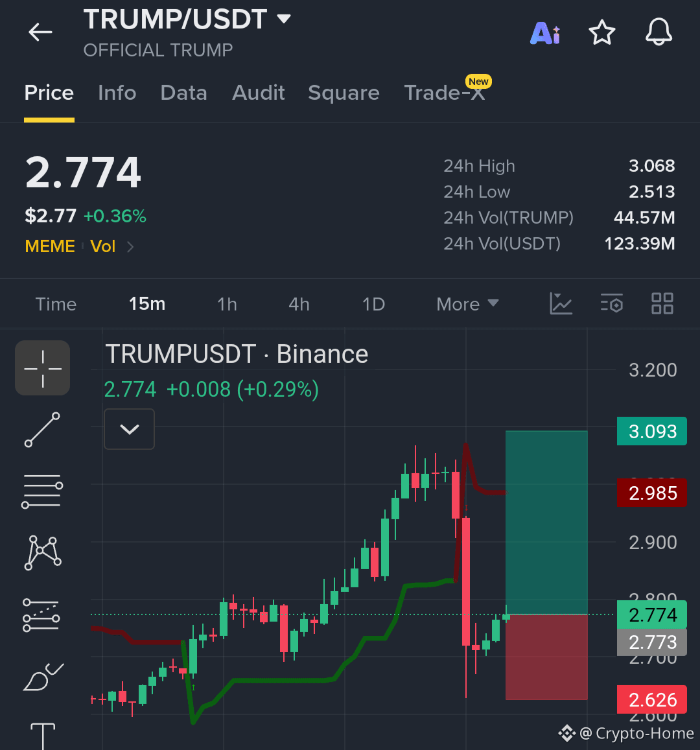The image size is (700, 750).
Task: Click the 24h Vol(TRUMP) value 44.57M
Action: 644,218
